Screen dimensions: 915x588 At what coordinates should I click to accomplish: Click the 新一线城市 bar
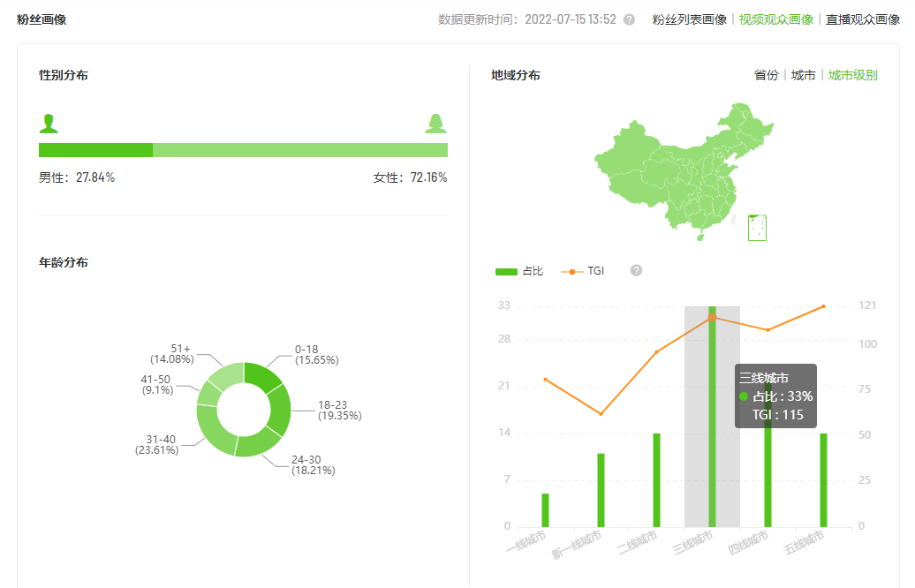601,491
